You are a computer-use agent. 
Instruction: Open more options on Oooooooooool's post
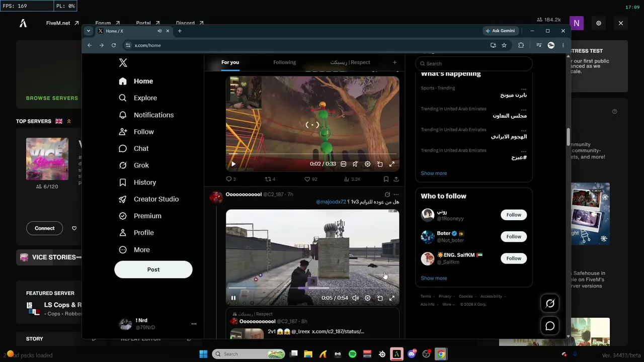click(x=396, y=195)
